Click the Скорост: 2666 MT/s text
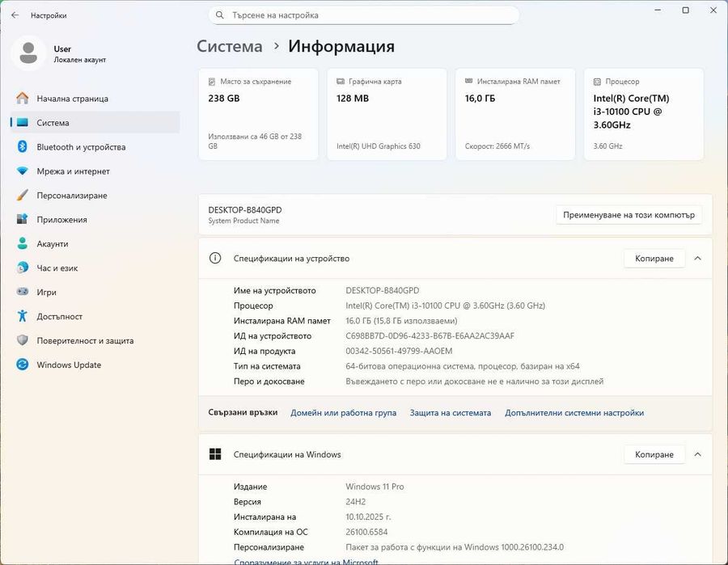 tap(497, 146)
